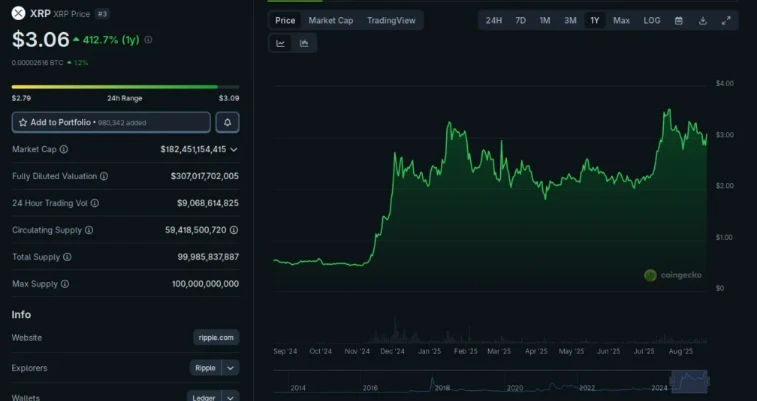Screen dimensions: 757x401
Task: Click the $3.06 current price text
Action: [41, 40]
